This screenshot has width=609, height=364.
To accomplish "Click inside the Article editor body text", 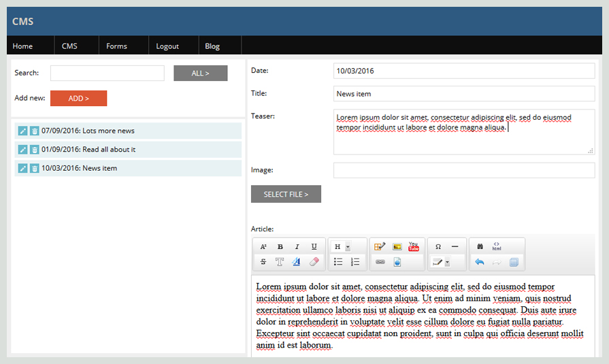I will 423,316.
